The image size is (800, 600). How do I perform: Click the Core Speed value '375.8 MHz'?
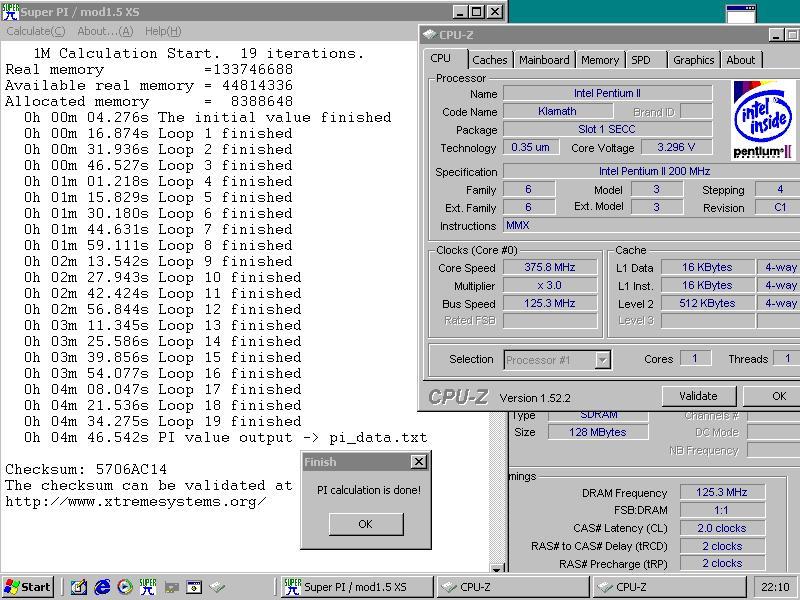tap(550, 267)
